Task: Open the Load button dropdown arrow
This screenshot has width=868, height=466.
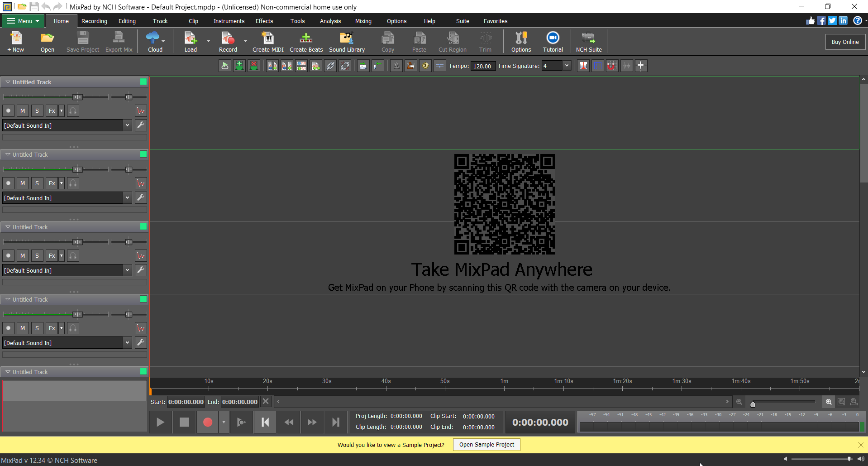Action: (x=208, y=41)
